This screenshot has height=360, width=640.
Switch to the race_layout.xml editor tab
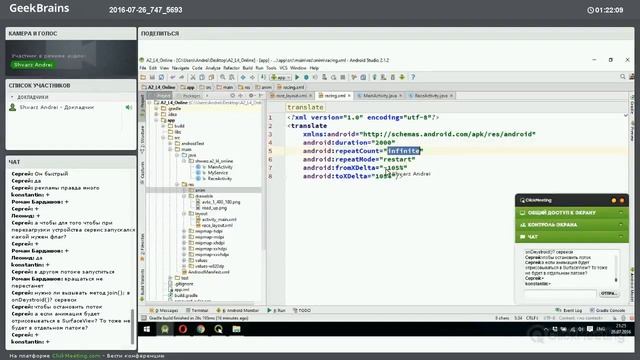tap(291, 96)
